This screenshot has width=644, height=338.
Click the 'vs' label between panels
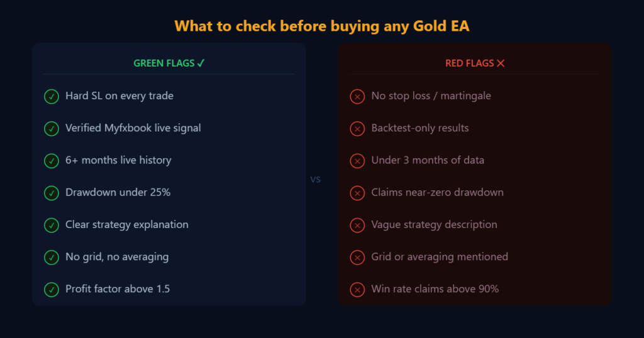pos(316,179)
